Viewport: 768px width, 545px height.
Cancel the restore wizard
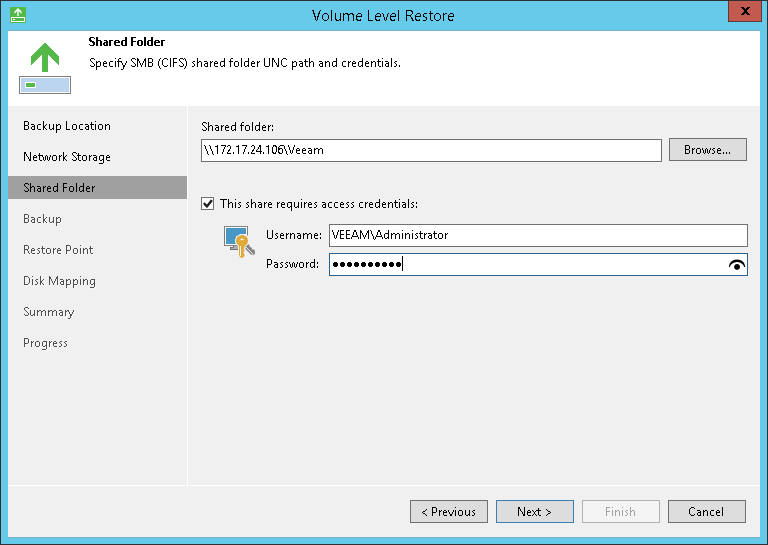[706, 512]
